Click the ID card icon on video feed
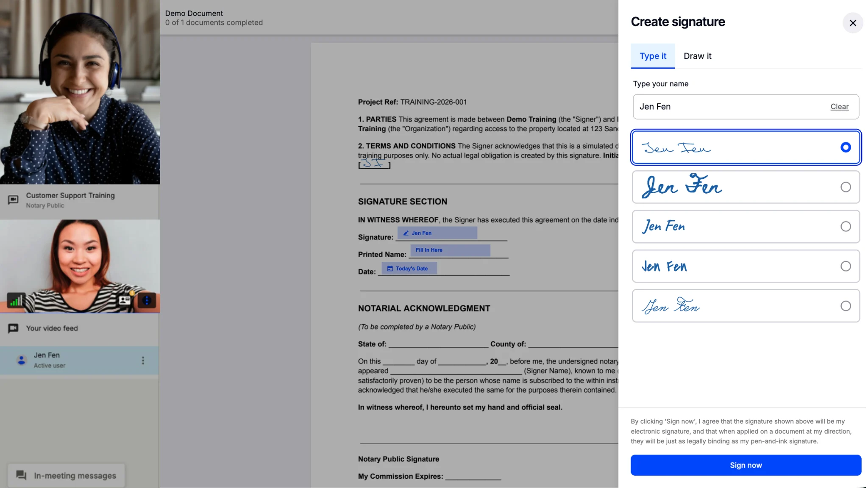 [x=125, y=300]
